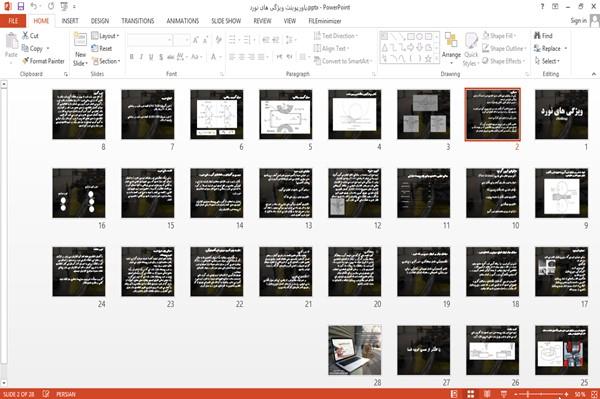This screenshot has width=600, height=399.
Task: Toggle Center paragraph alignment
Action: pos(241,57)
